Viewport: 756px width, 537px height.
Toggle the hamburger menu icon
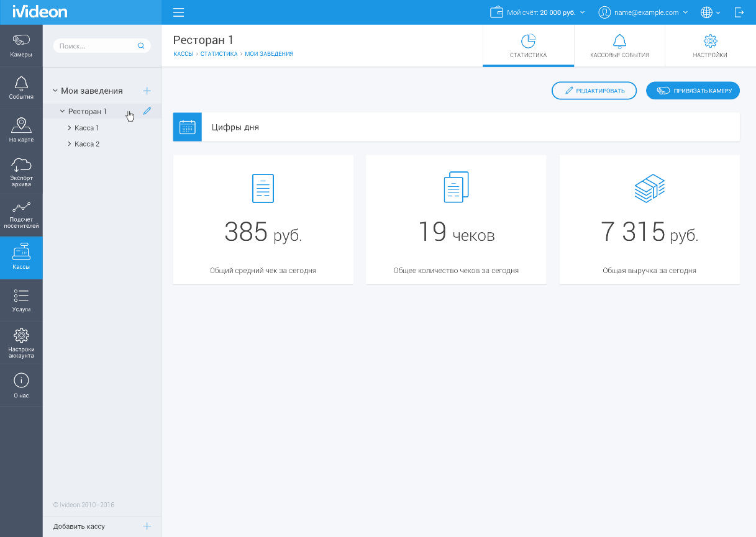pyautogui.click(x=179, y=12)
